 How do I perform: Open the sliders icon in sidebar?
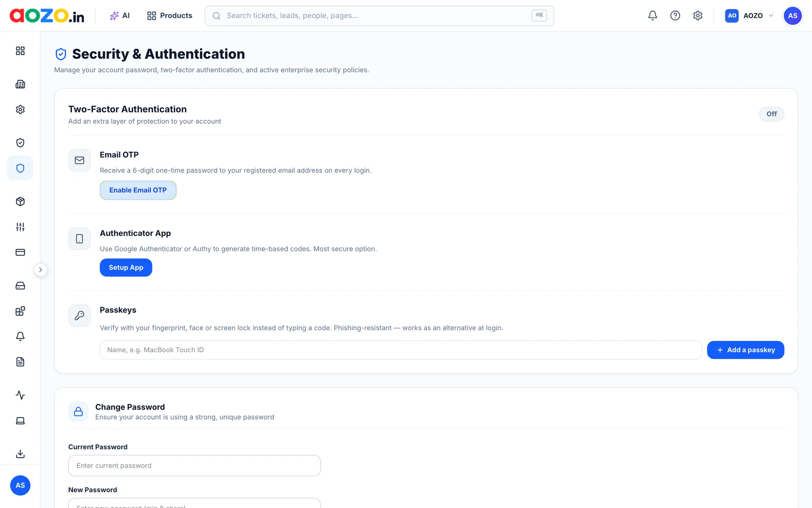coord(20,227)
